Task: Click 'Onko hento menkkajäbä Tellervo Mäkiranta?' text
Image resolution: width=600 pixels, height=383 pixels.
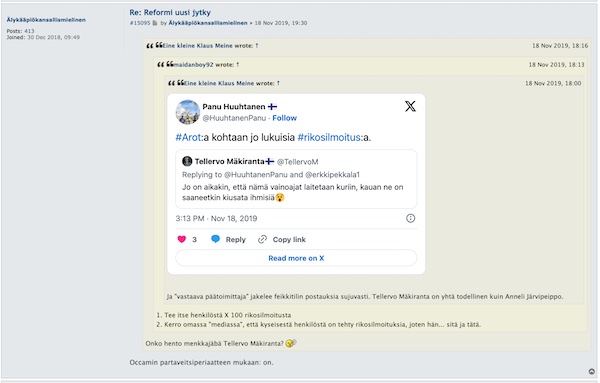Action: 214,344
